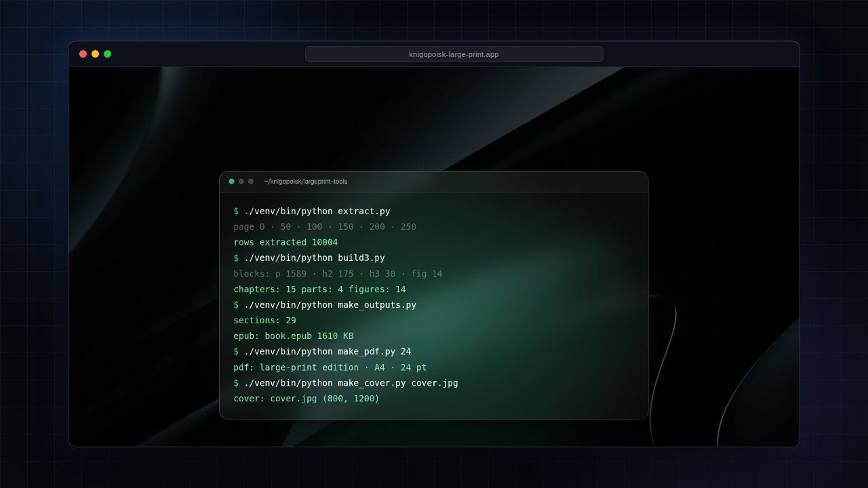Select the './venv/bin/python build3.py' command line
Screen dimensions: 868x488
point(309,258)
